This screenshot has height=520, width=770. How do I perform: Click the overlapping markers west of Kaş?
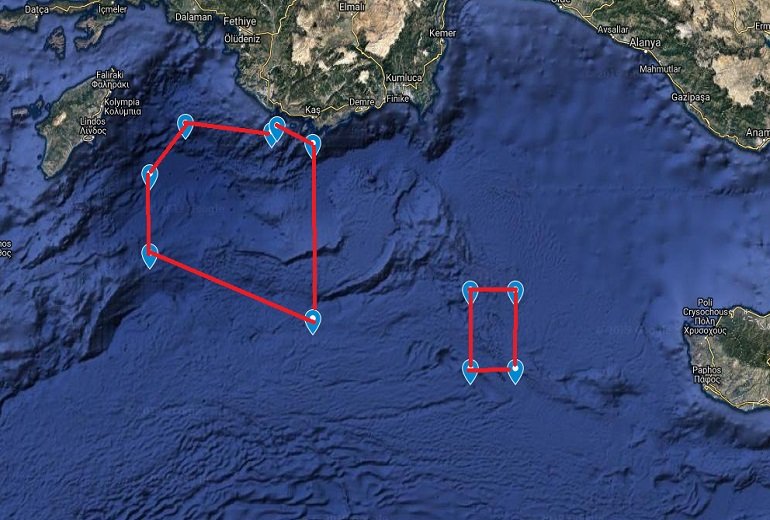pyautogui.click(x=274, y=131)
